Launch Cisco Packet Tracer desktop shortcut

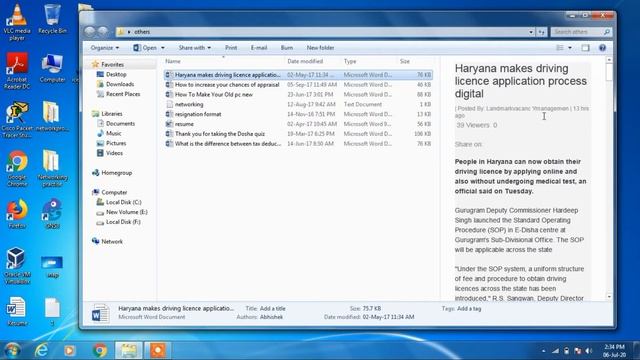17,119
